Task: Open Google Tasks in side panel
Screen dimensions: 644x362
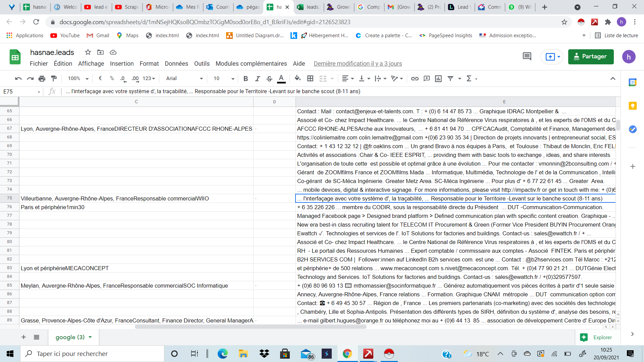Action: click(633, 129)
